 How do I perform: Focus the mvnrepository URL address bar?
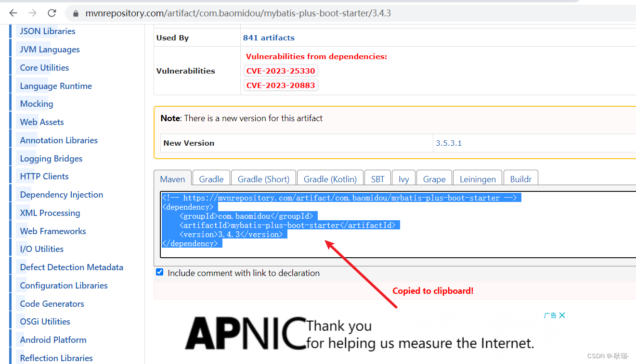click(351, 13)
